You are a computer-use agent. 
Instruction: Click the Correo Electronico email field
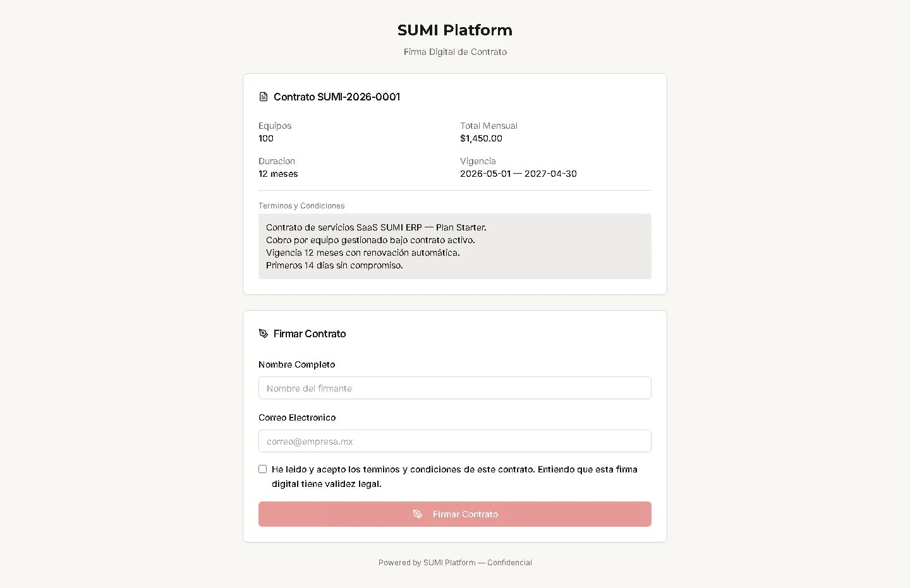pyautogui.click(x=454, y=441)
